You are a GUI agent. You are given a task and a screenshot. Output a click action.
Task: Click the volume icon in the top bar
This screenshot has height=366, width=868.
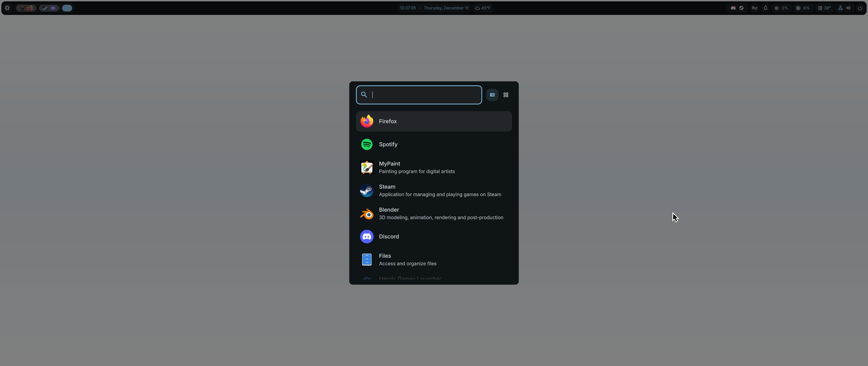[849, 8]
